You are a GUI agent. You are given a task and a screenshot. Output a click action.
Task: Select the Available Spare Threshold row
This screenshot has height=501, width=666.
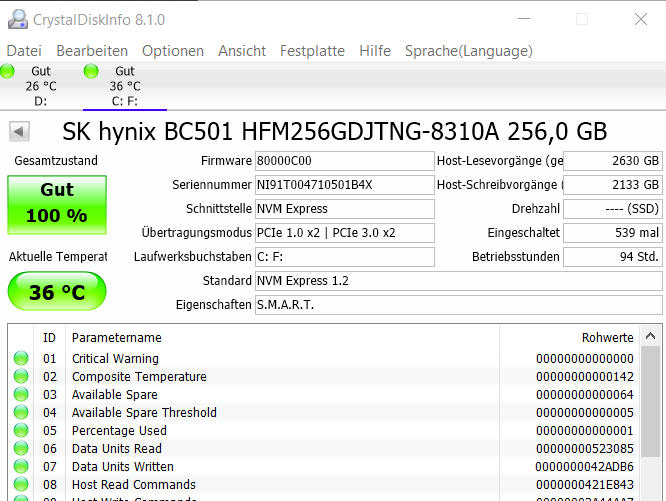[x=325, y=413]
